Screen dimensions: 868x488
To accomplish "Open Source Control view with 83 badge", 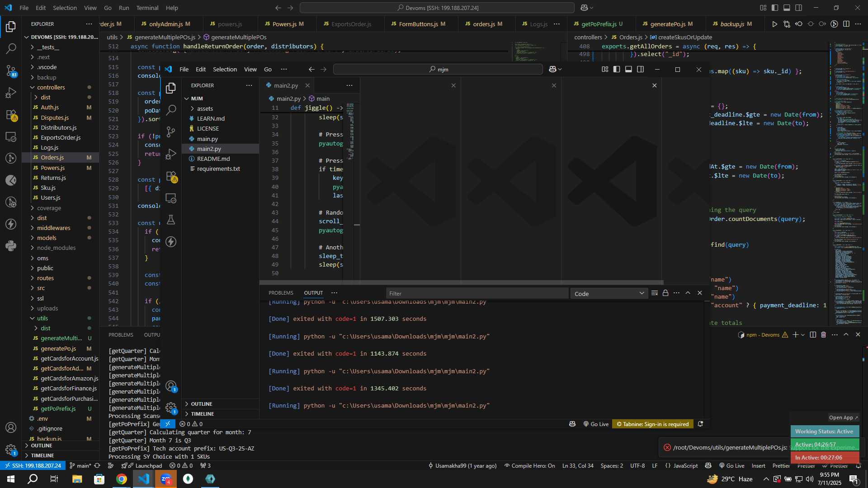I will [x=11, y=70].
